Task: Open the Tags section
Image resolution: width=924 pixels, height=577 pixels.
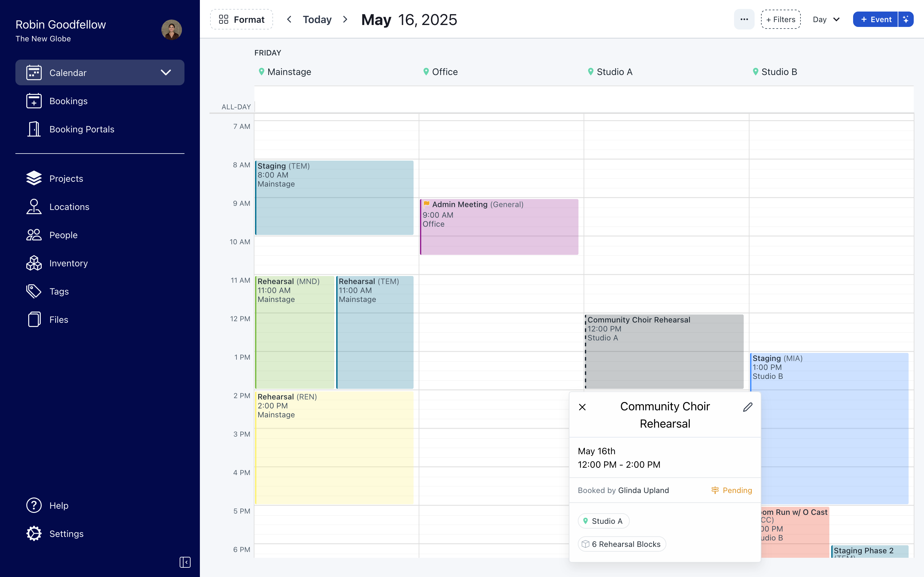Action: pyautogui.click(x=59, y=292)
